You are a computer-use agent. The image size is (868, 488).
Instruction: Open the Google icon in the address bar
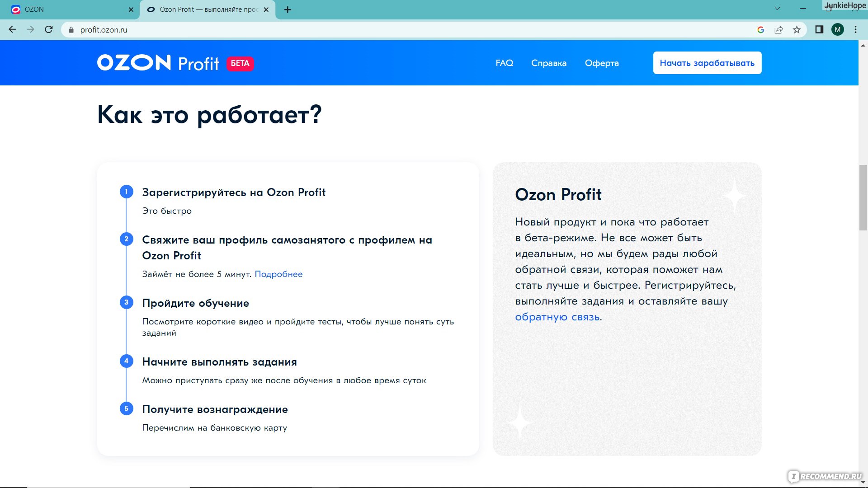coord(760,30)
